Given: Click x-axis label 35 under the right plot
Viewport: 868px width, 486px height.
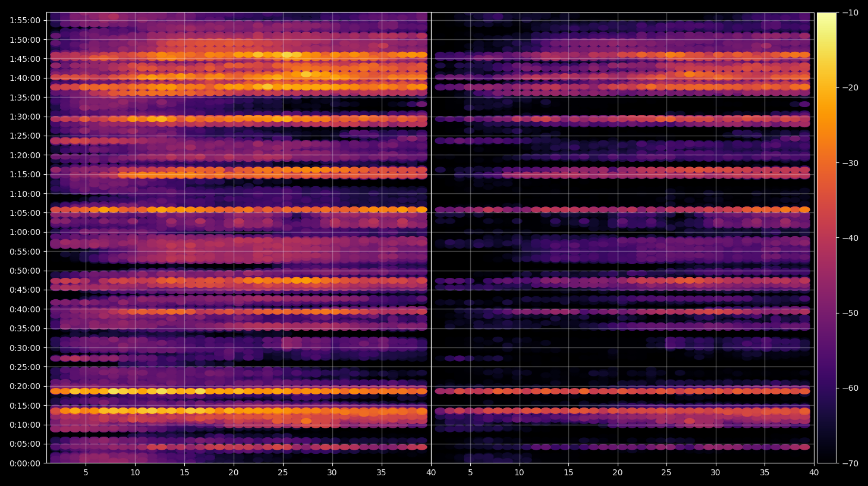Looking at the screenshot, I should click(765, 473).
